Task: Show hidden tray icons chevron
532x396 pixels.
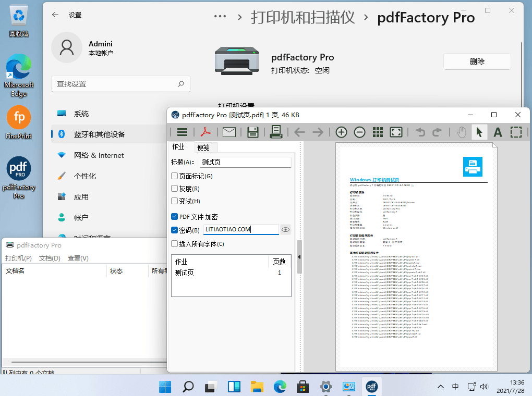Action: 440,387
